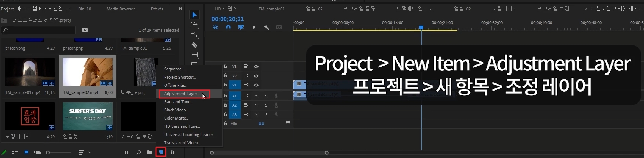Choose Universal Counting Leader... entry
Image resolution: width=644 pixels, height=158 pixels.
click(189, 135)
